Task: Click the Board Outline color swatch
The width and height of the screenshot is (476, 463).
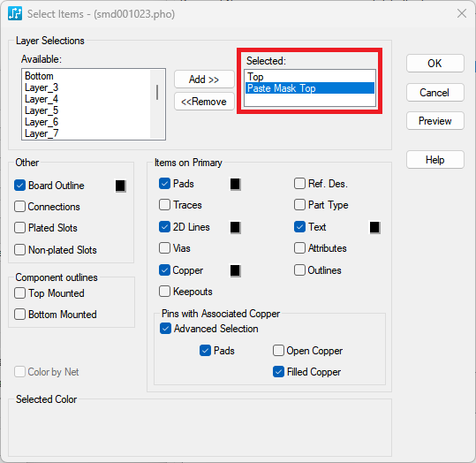Action: click(x=120, y=186)
